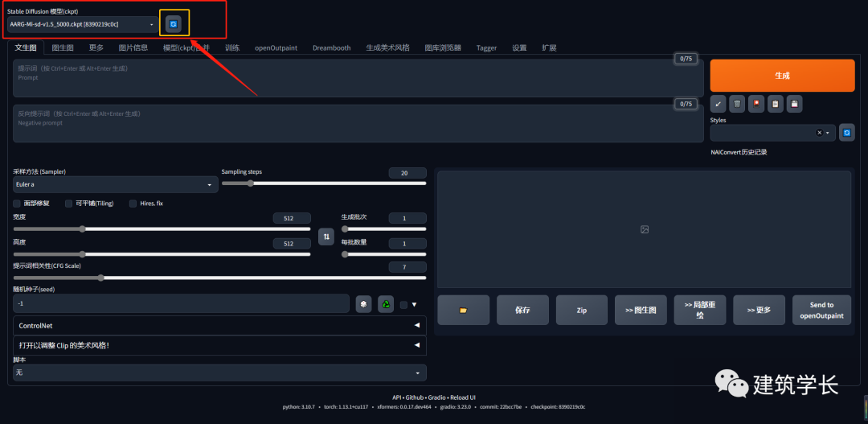Click the 保存 save button
Image resolution: width=868 pixels, height=424 pixels.
(x=522, y=310)
